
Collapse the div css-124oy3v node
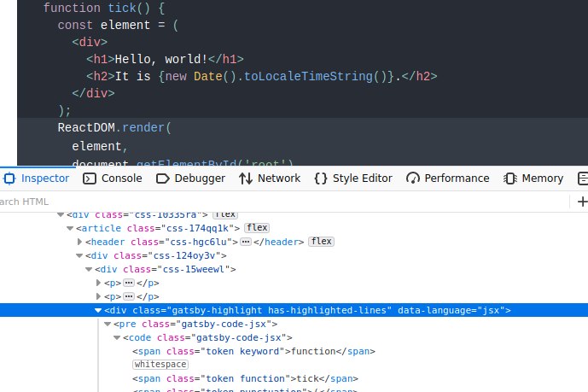pos(79,255)
